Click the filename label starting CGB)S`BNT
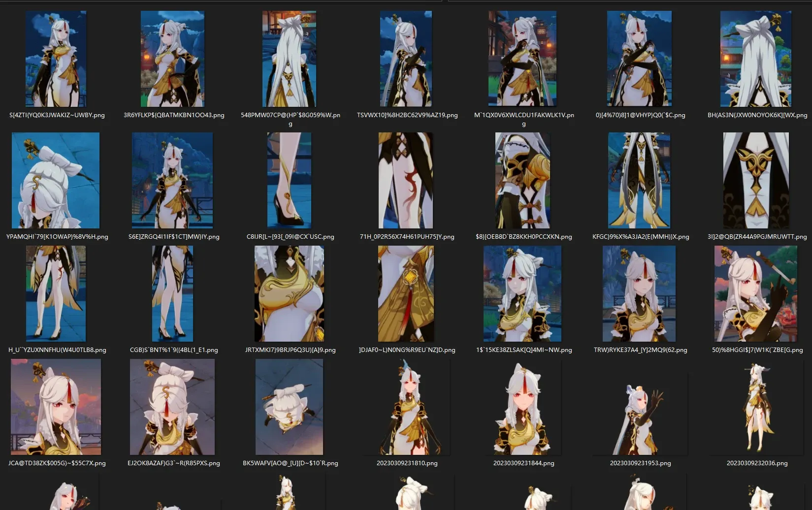Image resolution: width=812 pixels, height=510 pixels. point(174,350)
